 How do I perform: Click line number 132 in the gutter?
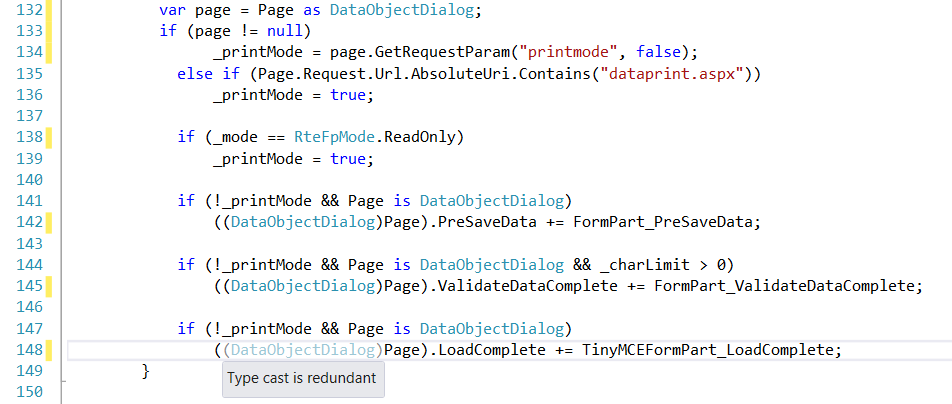(x=30, y=9)
